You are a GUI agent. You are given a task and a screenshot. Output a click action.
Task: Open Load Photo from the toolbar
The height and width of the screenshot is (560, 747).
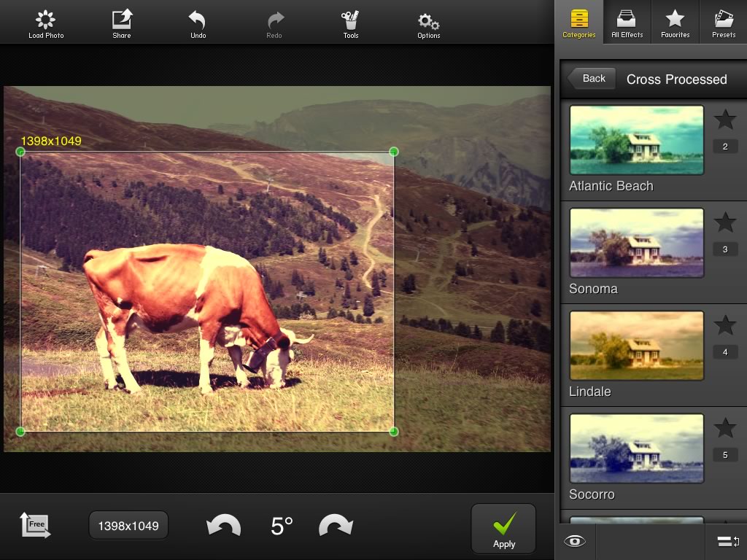(x=46, y=24)
